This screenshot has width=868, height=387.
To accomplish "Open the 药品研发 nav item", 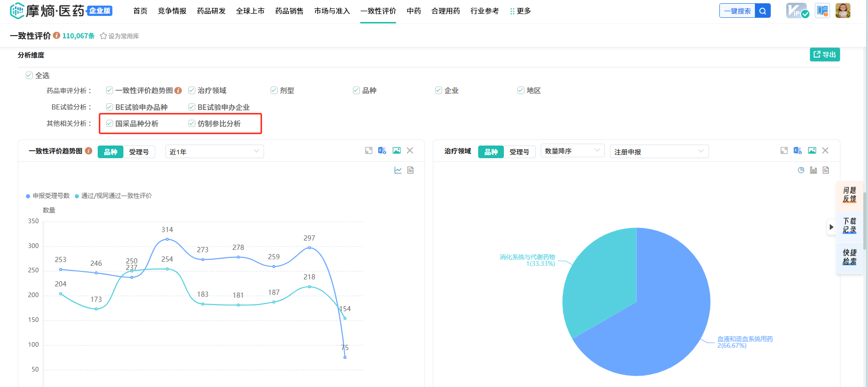I will point(211,11).
